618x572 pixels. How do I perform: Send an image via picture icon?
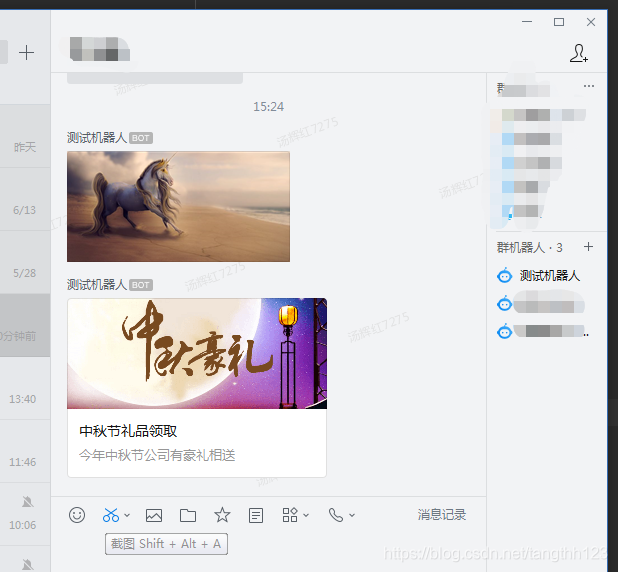click(x=154, y=515)
